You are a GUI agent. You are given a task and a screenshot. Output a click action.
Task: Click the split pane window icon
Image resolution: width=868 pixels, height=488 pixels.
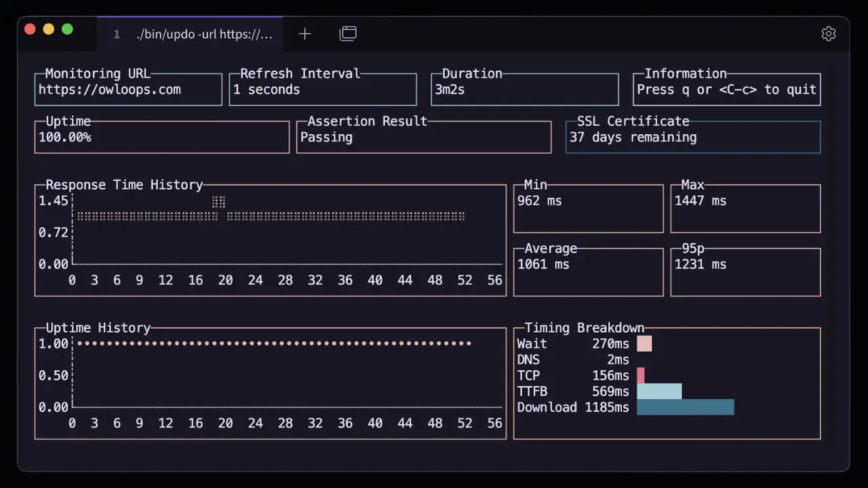348,34
